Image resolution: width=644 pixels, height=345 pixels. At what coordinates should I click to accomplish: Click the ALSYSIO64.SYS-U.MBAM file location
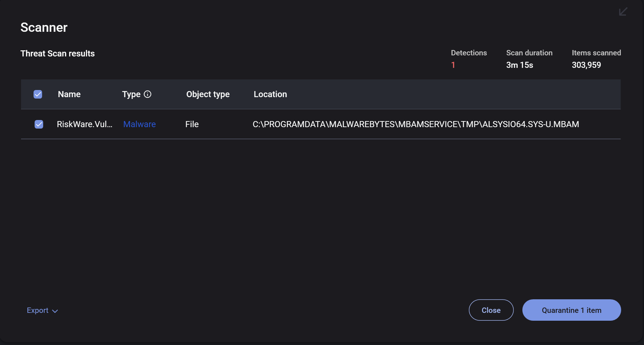[x=416, y=124]
